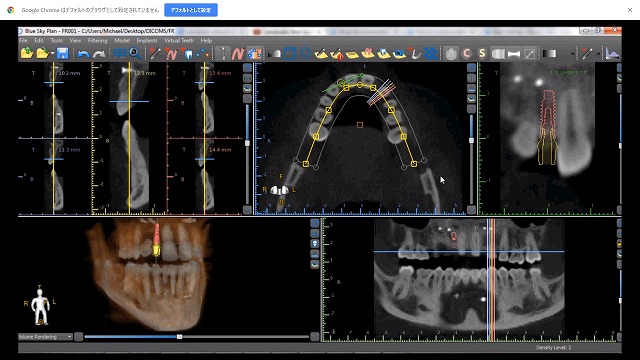Click the skull icon in 3D view
The image size is (640, 360).
pos(315,243)
